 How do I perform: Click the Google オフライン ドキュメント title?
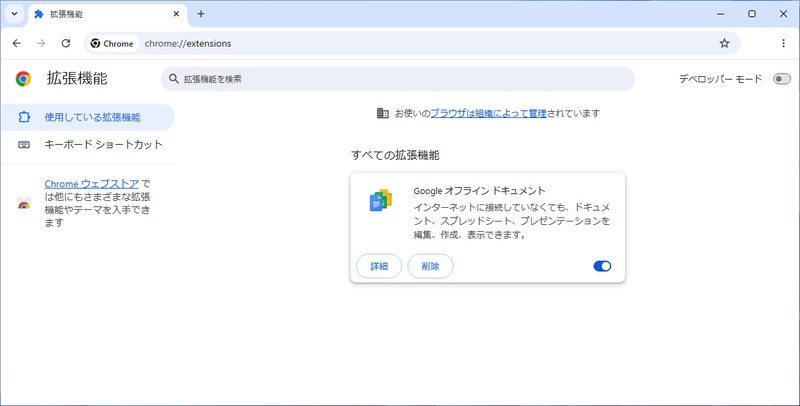(480, 191)
